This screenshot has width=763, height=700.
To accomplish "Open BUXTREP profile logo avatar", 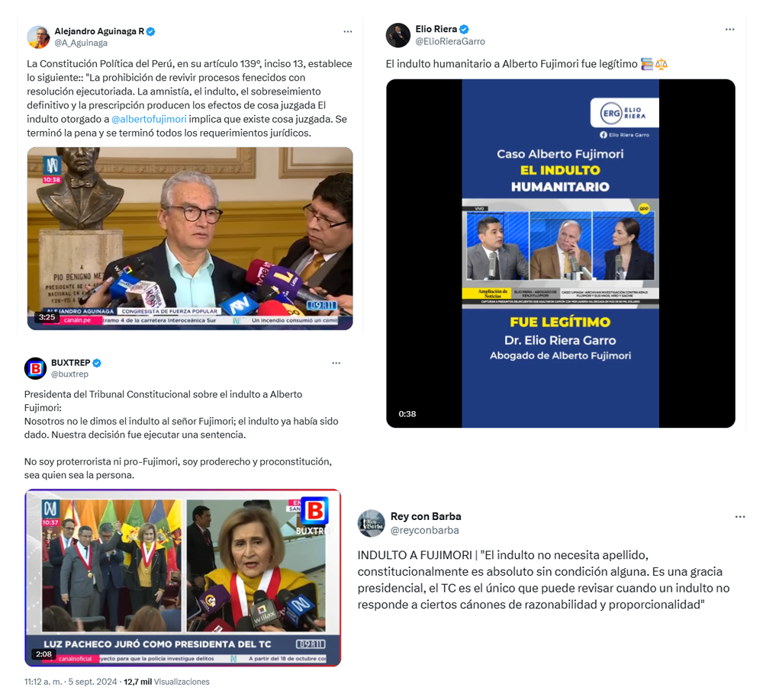I will (x=36, y=368).
